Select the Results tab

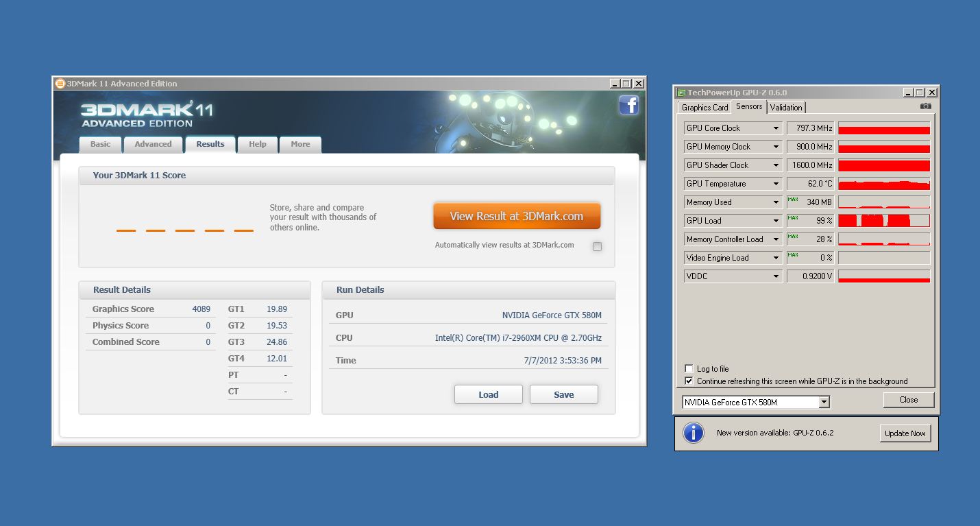tap(210, 144)
